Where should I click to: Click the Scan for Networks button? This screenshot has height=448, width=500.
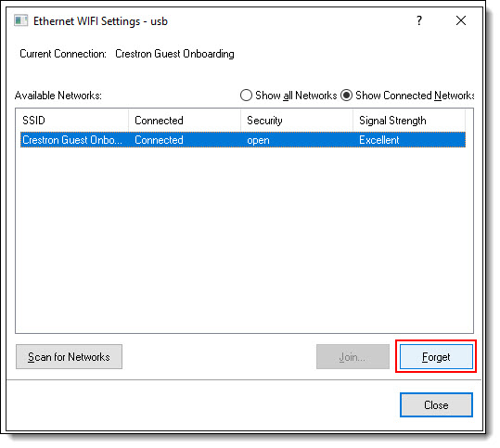click(x=69, y=356)
